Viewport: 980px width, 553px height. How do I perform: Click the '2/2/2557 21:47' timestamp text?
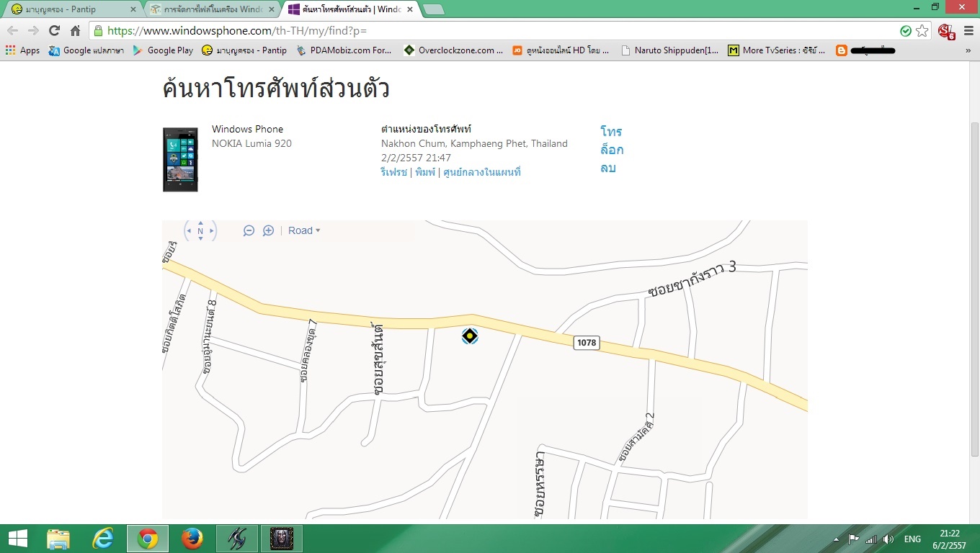[416, 158]
